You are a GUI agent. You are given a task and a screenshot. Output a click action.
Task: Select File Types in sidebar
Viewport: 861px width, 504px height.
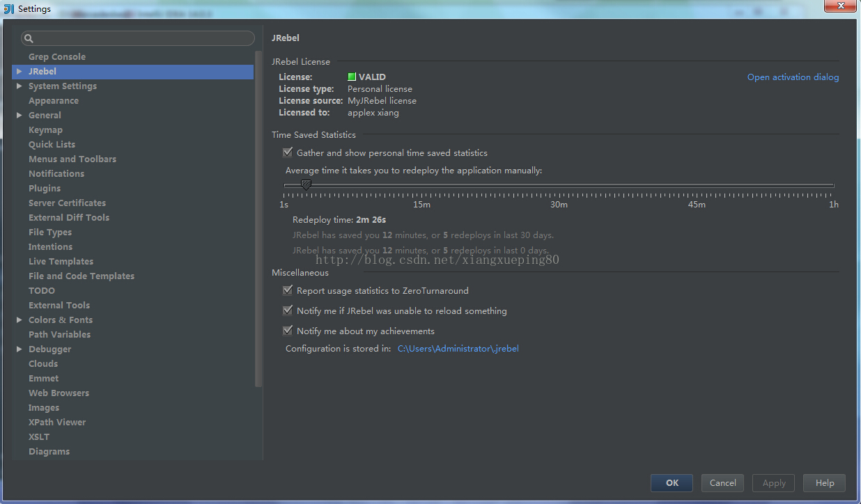[x=50, y=233]
